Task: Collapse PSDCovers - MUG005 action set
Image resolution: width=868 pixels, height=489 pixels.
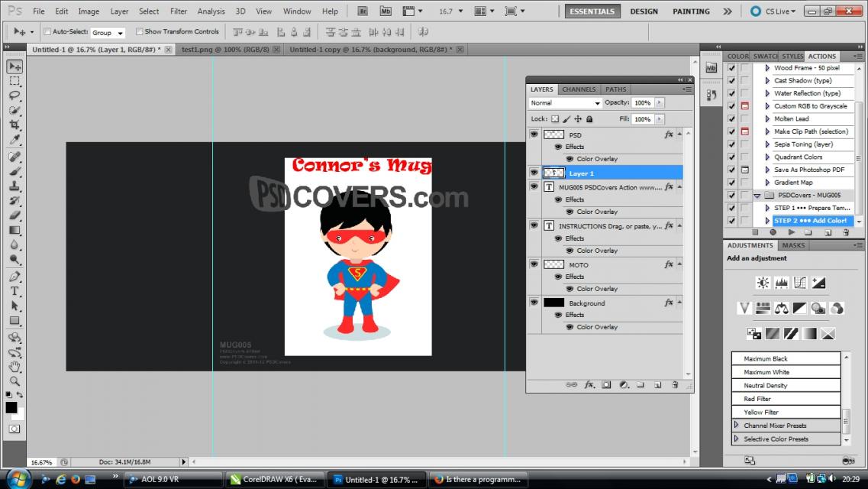Action: coord(757,196)
